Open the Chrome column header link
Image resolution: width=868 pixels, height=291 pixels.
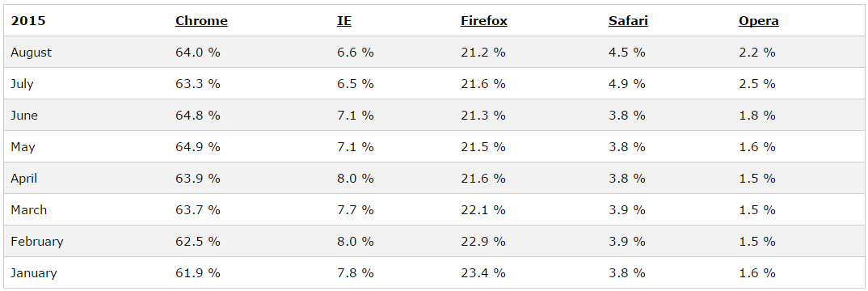point(201,21)
